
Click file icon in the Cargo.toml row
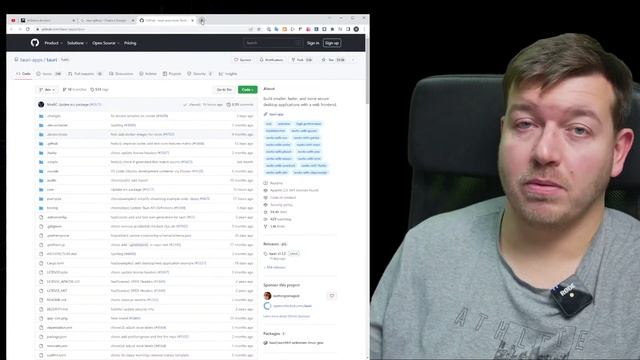click(x=41, y=263)
